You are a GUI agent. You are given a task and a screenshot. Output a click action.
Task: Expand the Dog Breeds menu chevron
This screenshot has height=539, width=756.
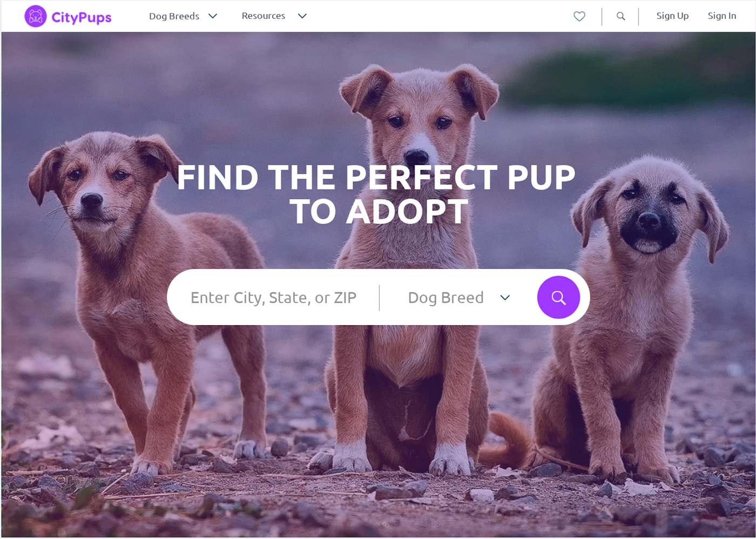pos(213,16)
